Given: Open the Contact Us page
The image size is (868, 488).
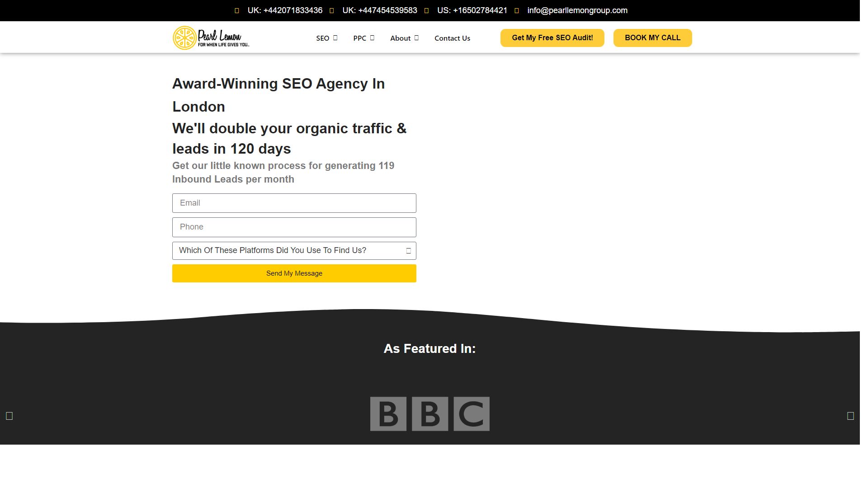Looking at the screenshot, I should tap(452, 38).
